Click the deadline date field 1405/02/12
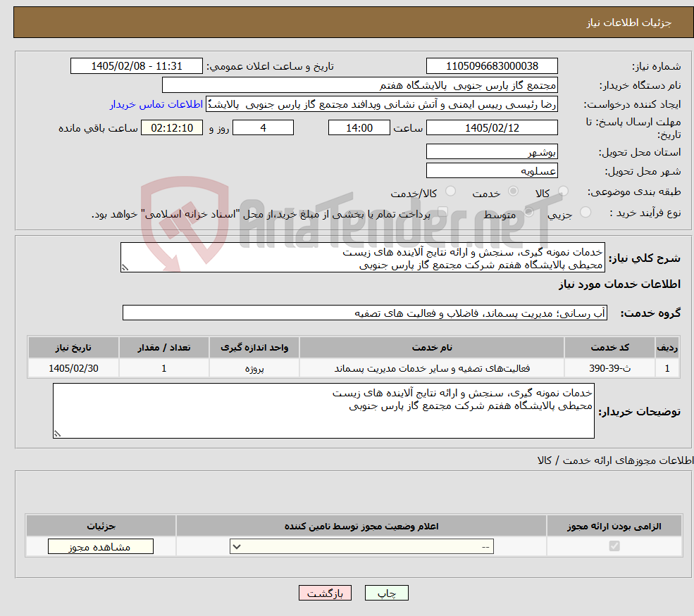The image size is (694, 616). pyautogui.click(x=492, y=128)
